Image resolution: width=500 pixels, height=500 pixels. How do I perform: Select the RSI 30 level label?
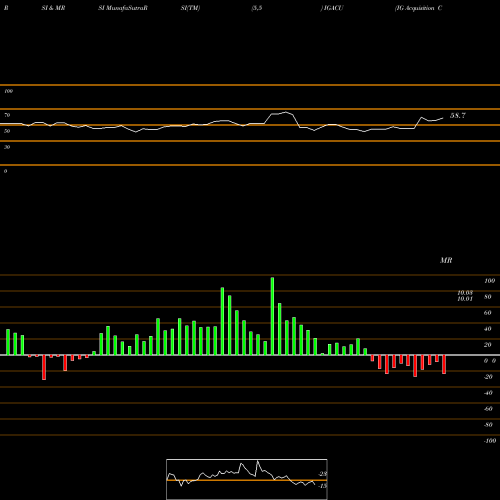pyautogui.click(x=7, y=147)
